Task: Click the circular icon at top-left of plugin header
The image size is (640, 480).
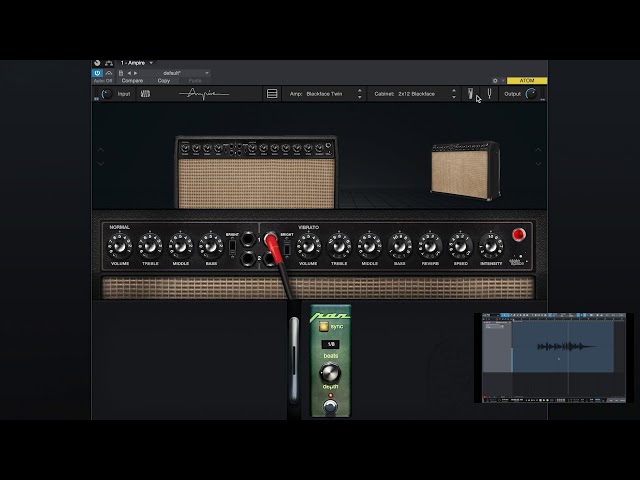Action: coord(97,63)
